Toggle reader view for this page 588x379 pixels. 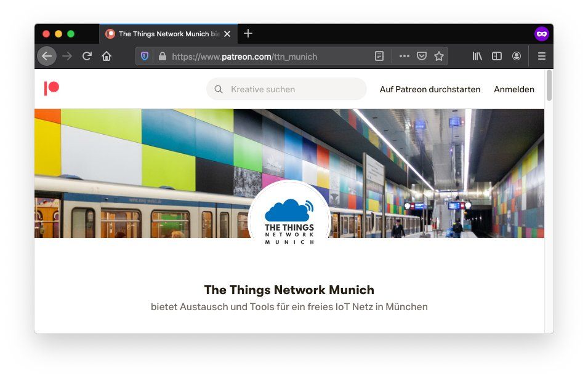(379, 56)
